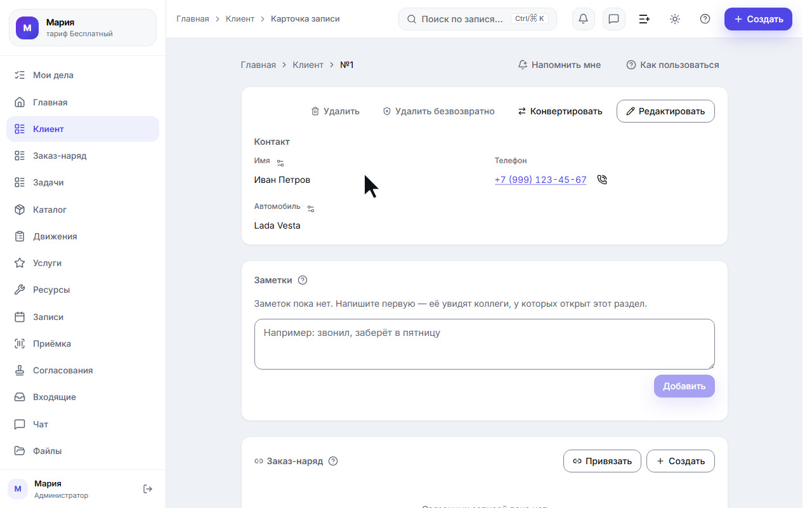Click Клиент in page breadcrumb
812x508 pixels.
point(308,65)
